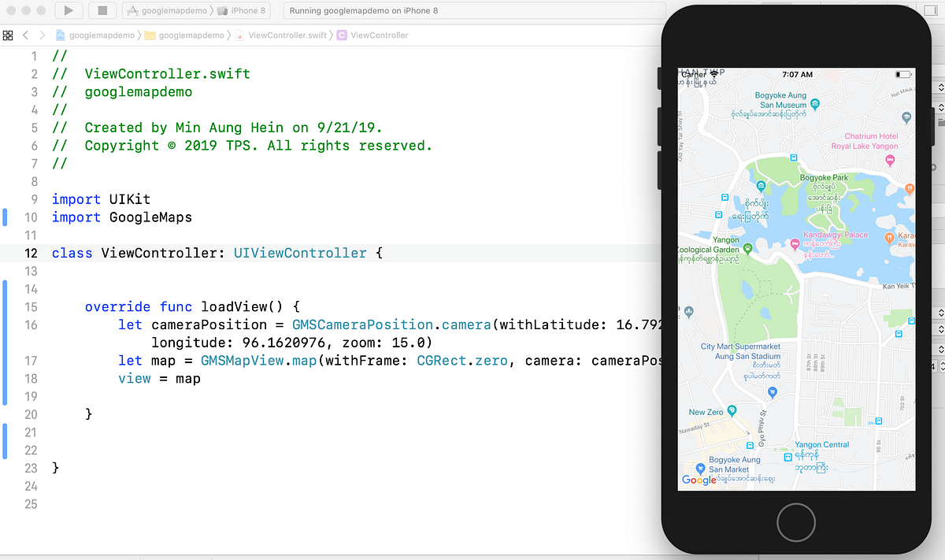Tap the orange Karaweik restaurant pin
Viewport: 945px width, 560px height.
pos(888,237)
